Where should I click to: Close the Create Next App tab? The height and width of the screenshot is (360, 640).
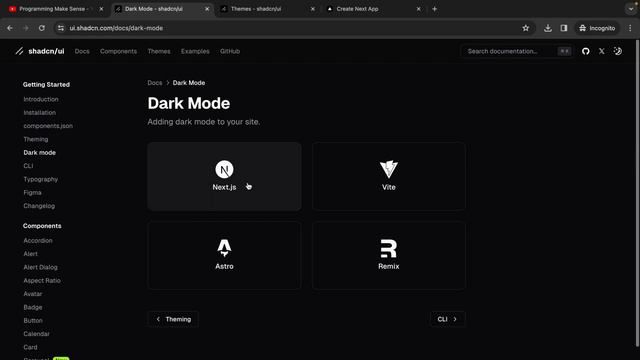click(418, 9)
